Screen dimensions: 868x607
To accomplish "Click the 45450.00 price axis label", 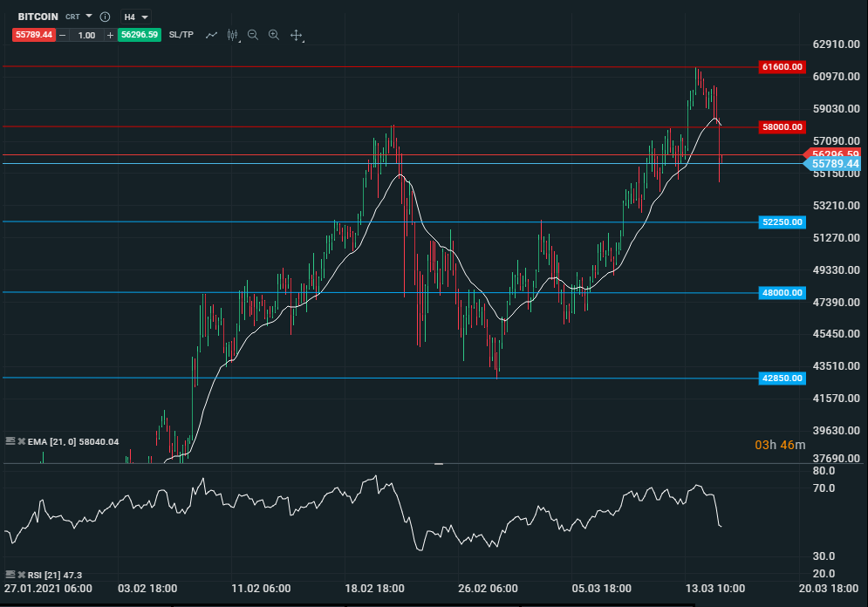I will tap(836, 334).
